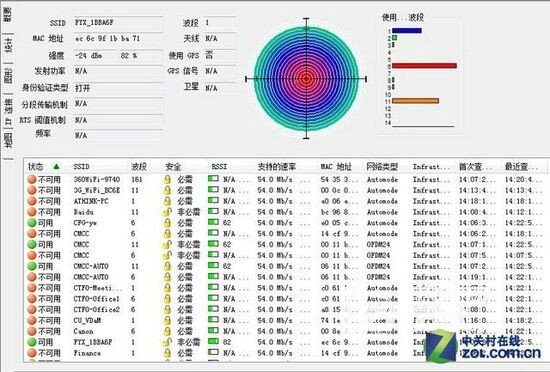Viewport: 550px width, 372px height.
Task: Click the green status icon for CMCC-AUTO channel 11
Action: click(x=32, y=266)
